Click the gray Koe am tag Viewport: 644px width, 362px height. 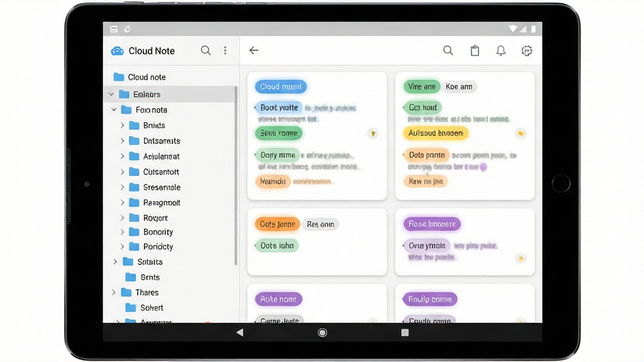point(458,87)
